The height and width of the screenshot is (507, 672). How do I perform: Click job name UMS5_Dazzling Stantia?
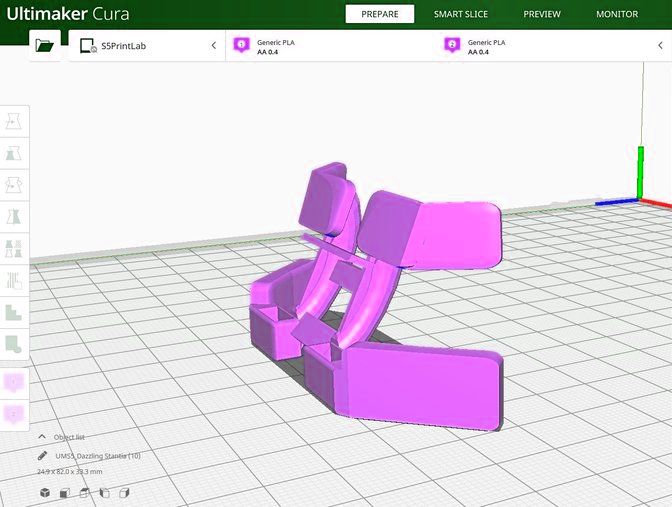point(98,456)
